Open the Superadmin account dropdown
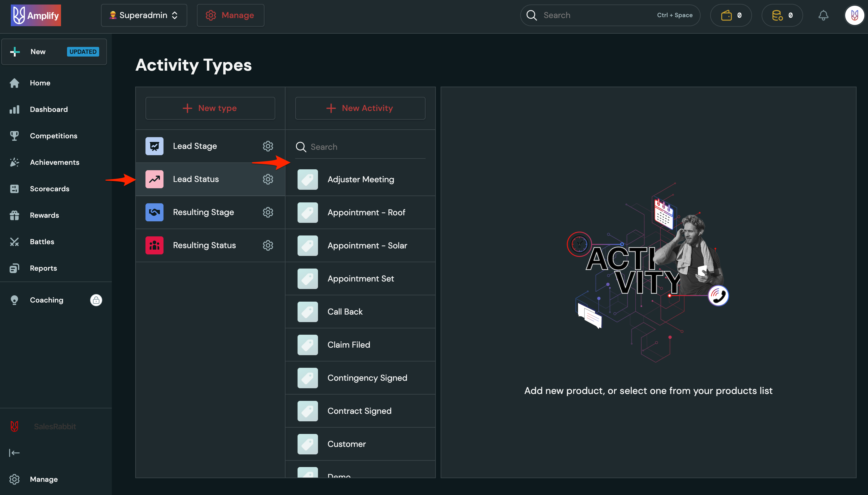 point(143,15)
